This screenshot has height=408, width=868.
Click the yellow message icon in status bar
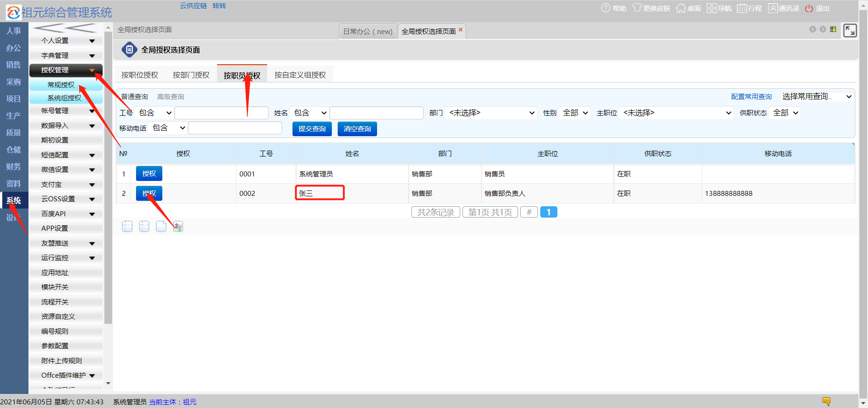point(826,401)
